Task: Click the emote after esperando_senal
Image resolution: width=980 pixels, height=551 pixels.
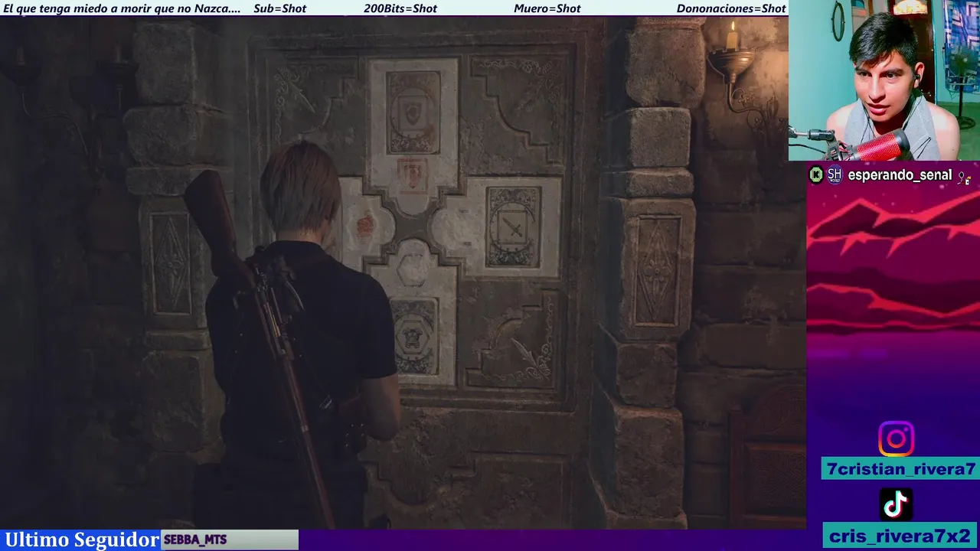Action: point(965,177)
